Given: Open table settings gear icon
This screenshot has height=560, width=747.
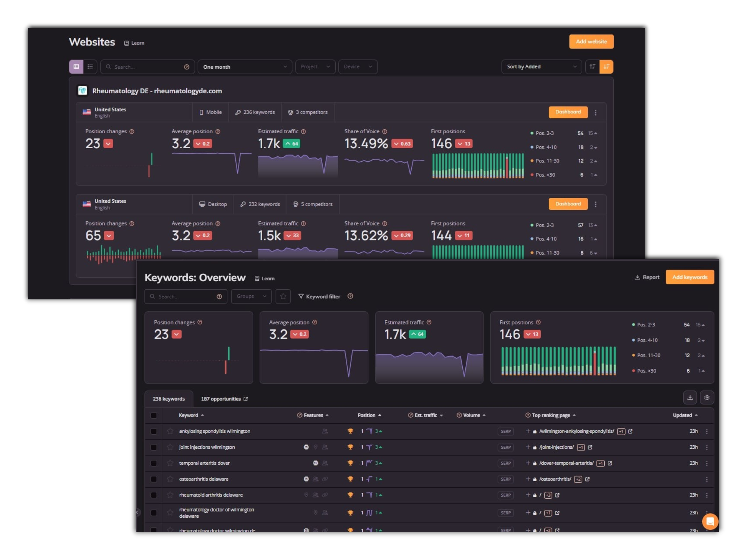Looking at the screenshot, I should [707, 398].
